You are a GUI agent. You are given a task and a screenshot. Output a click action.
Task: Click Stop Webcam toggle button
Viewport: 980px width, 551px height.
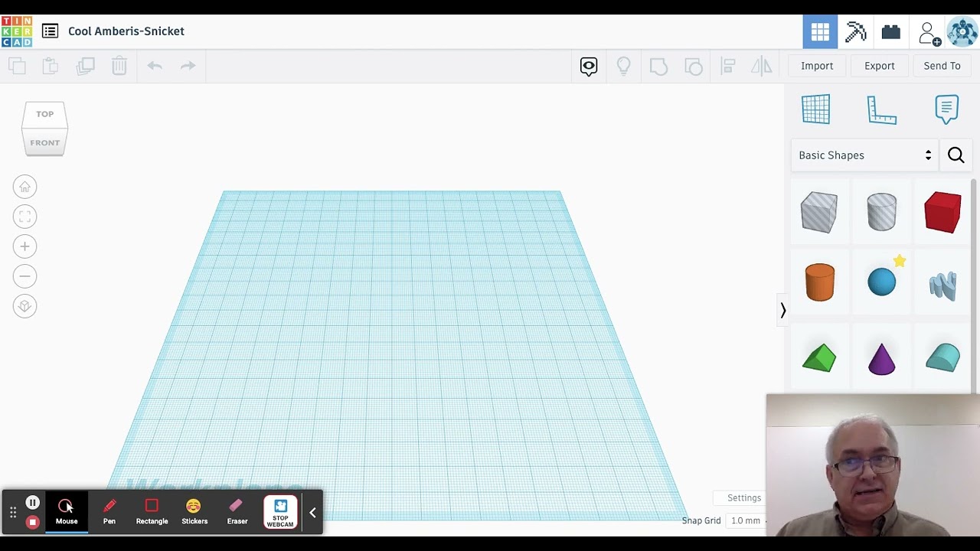(280, 513)
